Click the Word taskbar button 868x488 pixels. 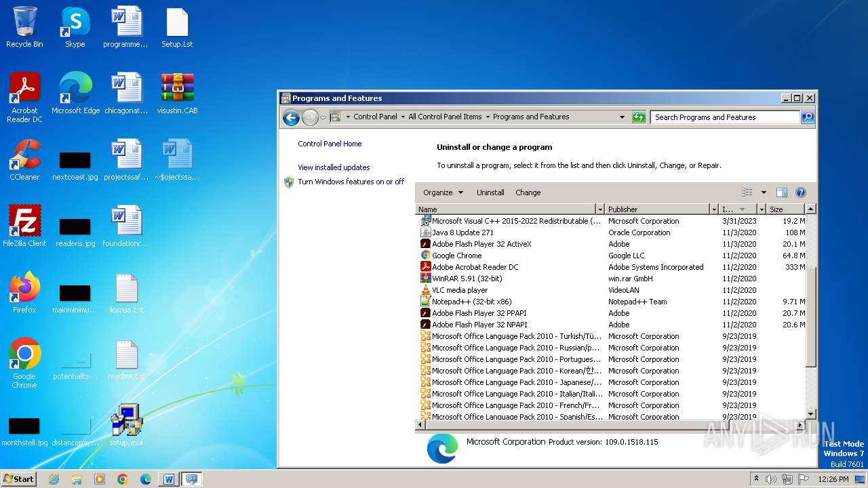pos(168,479)
